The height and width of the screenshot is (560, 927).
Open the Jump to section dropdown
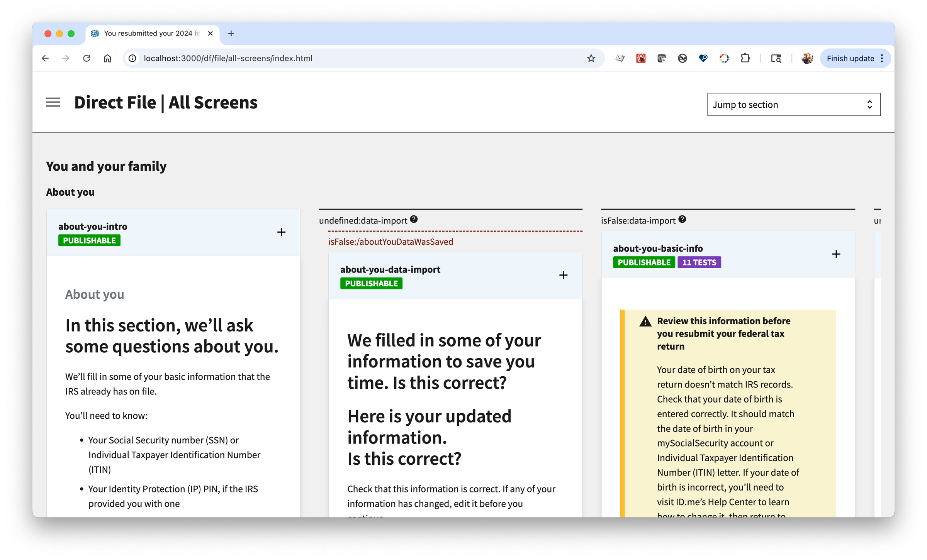click(x=793, y=105)
